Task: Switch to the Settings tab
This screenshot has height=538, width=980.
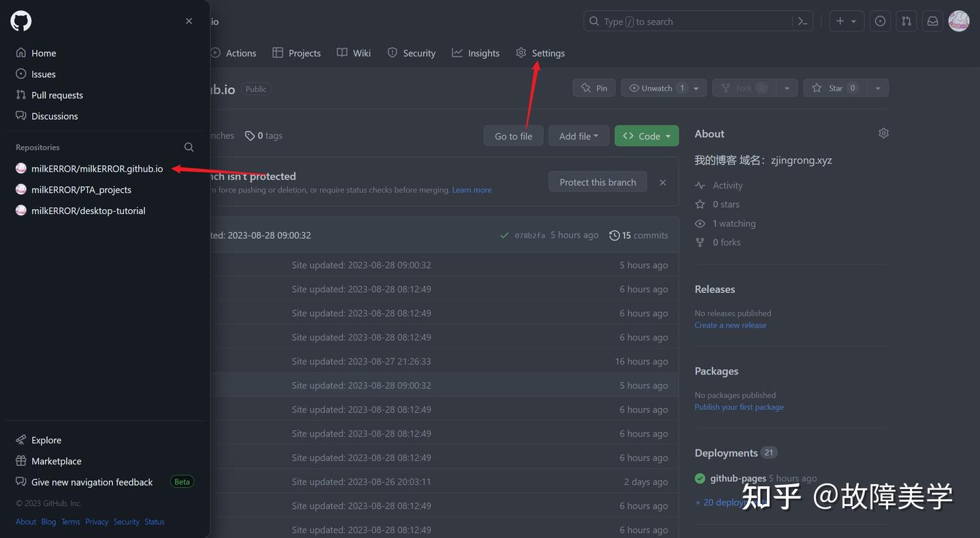Action: pyautogui.click(x=540, y=52)
